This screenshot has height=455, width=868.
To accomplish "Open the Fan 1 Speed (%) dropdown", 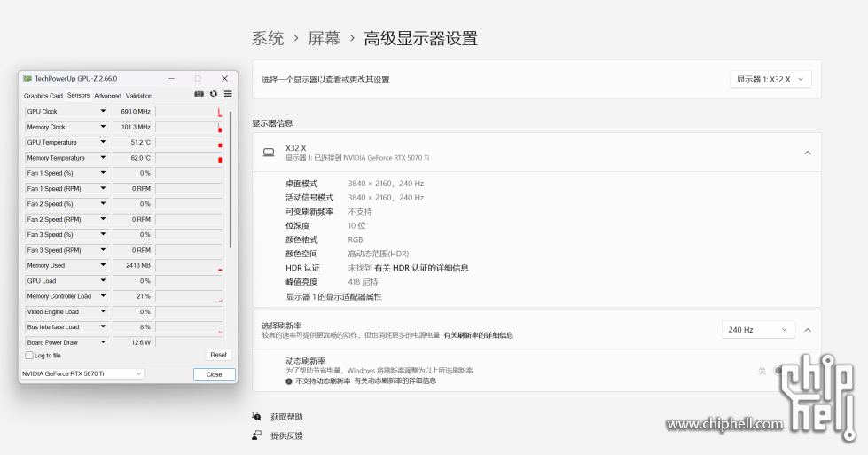I will point(103,173).
